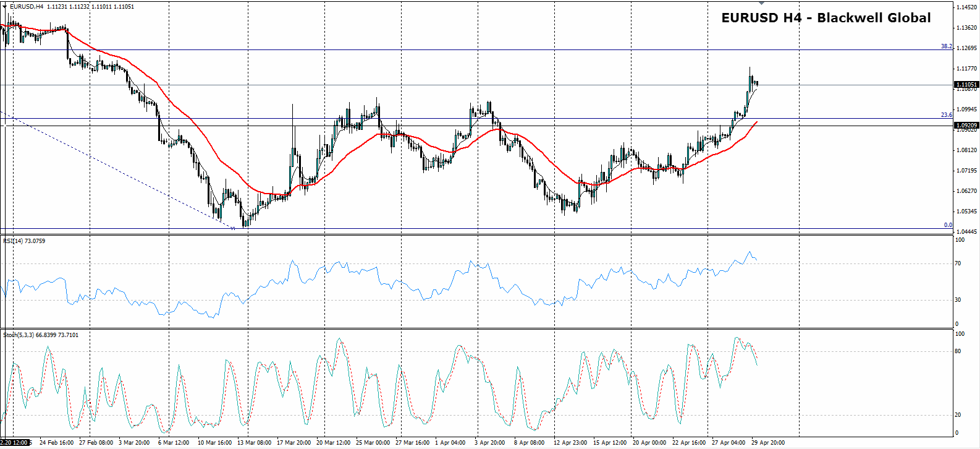Click the 38.2 Fibonacci level label
The width and height of the screenshot is (980, 449).
coord(946,46)
